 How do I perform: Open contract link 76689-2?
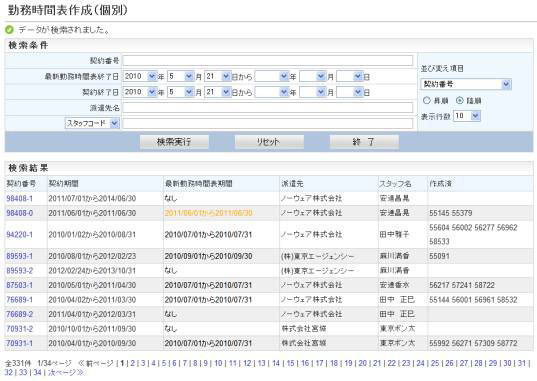click(x=20, y=314)
